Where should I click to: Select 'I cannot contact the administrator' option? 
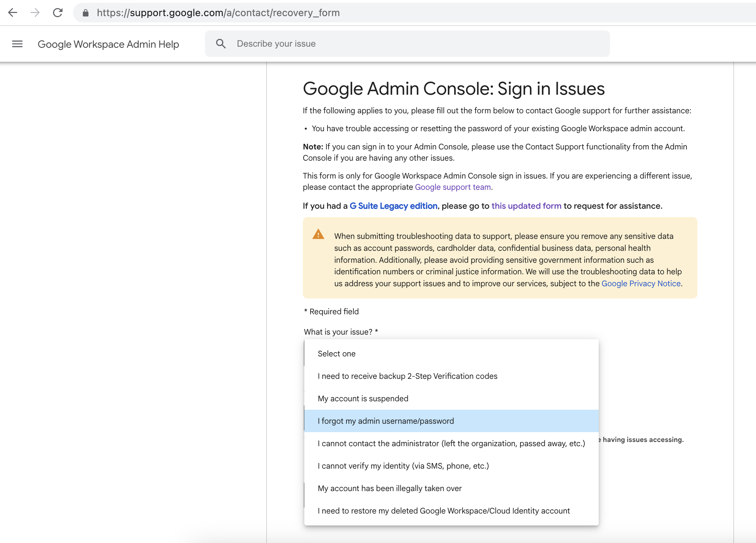point(451,443)
